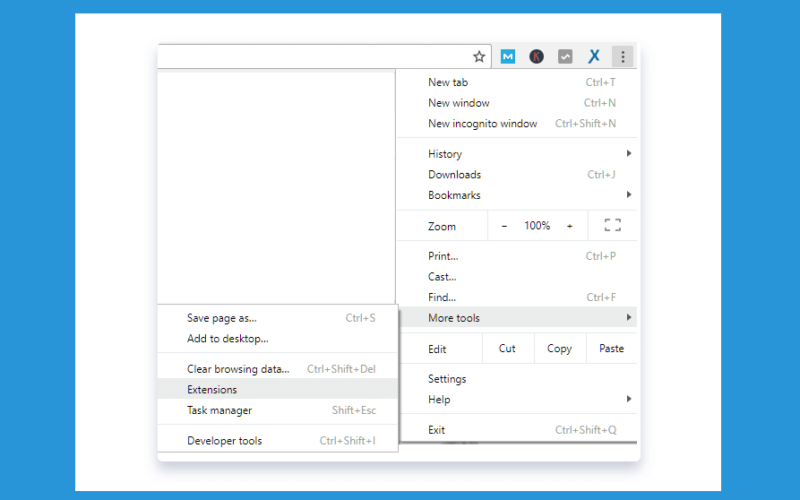
Task: Click the Cut button in Edit row
Action: click(507, 348)
